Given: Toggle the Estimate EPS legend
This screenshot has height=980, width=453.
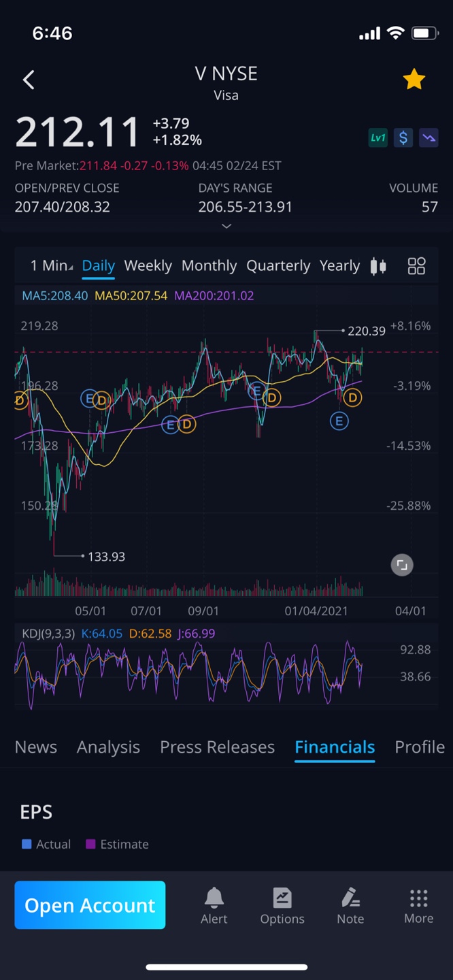Looking at the screenshot, I should [x=117, y=844].
